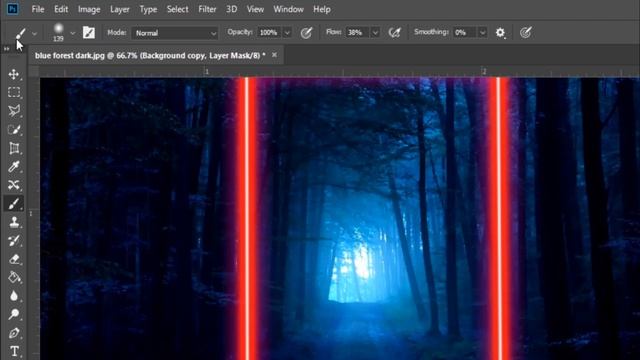Open the Smoothing slider dropdown
Viewport: 640px width, 360px height.
[x=482, y=33]
